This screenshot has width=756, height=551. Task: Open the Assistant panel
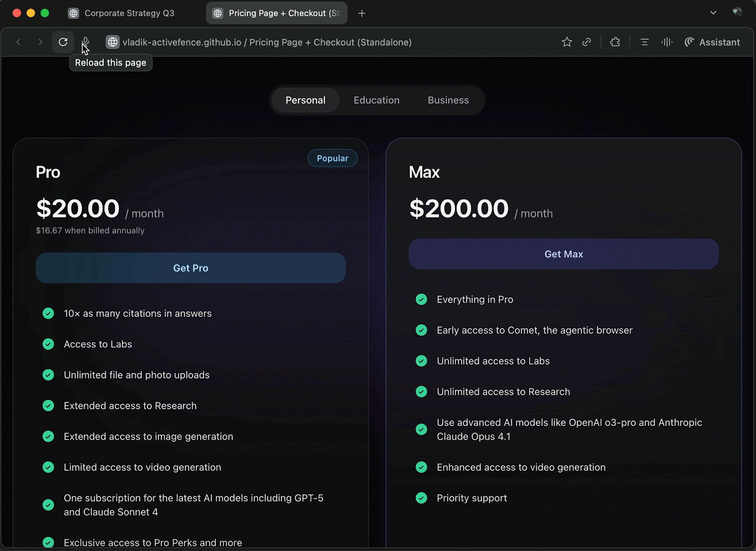[712, 42]
